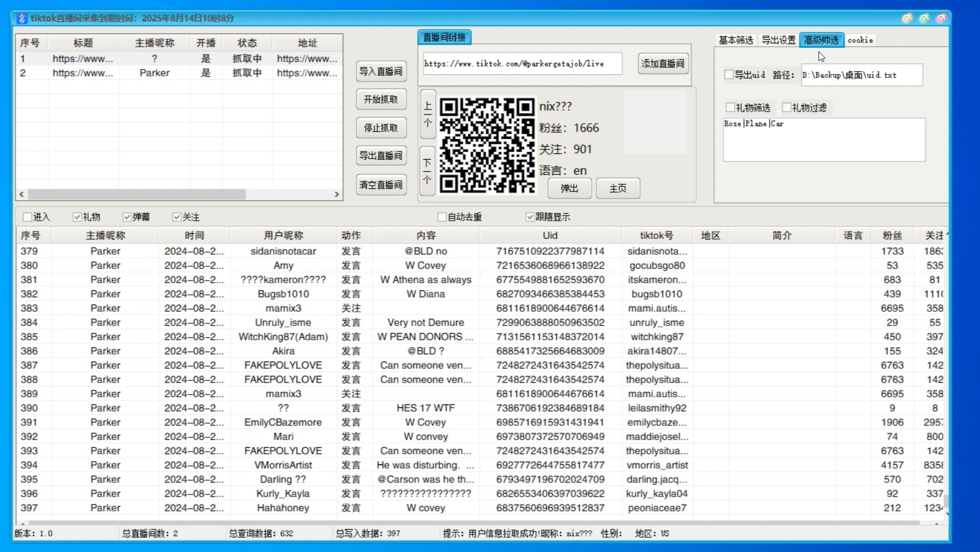Select room row 1 with nickname ?
The width and height of the screenshot is (980, 552).
coord(179,58)
